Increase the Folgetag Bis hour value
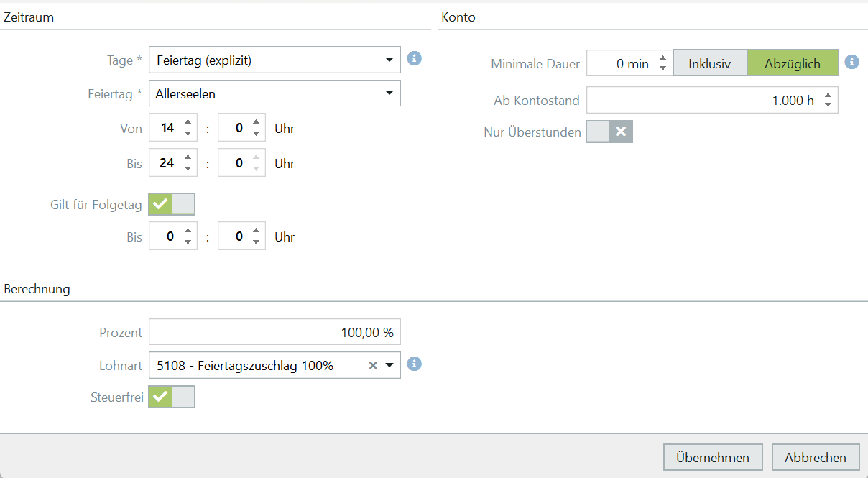This screenshot has height=478, width=868. (x=188, y=231)
